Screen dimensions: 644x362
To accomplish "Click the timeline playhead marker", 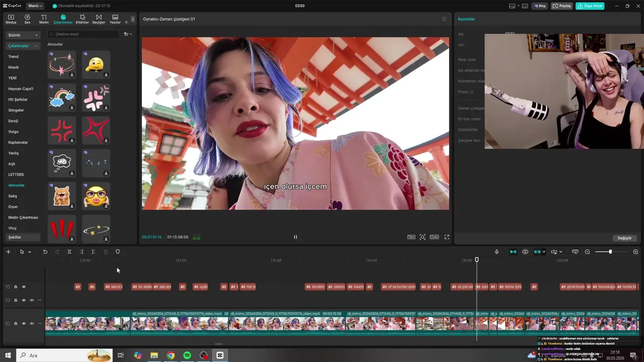I will click(477, 260).
